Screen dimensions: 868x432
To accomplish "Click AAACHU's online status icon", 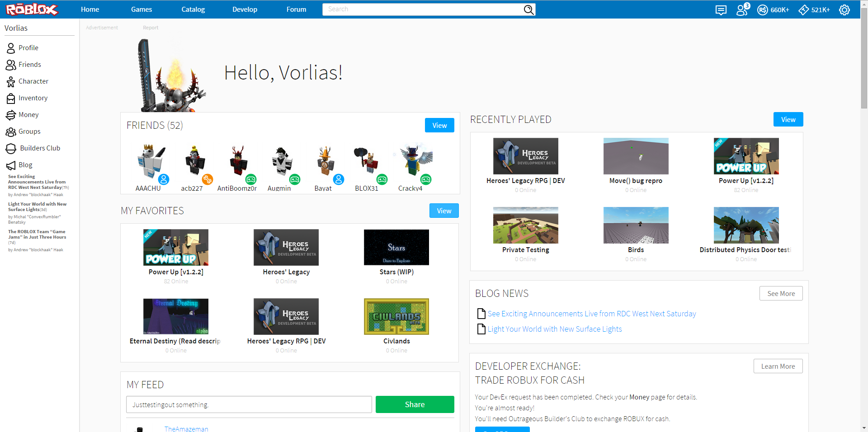I will tap(164, 179).
